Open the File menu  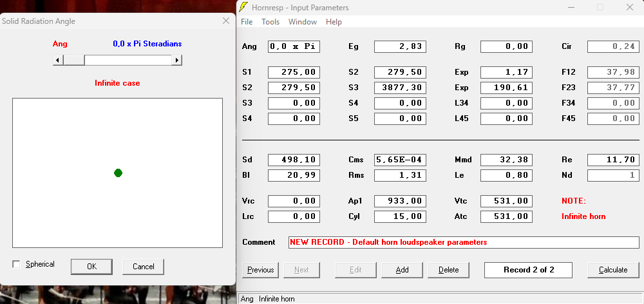point(247,22)
